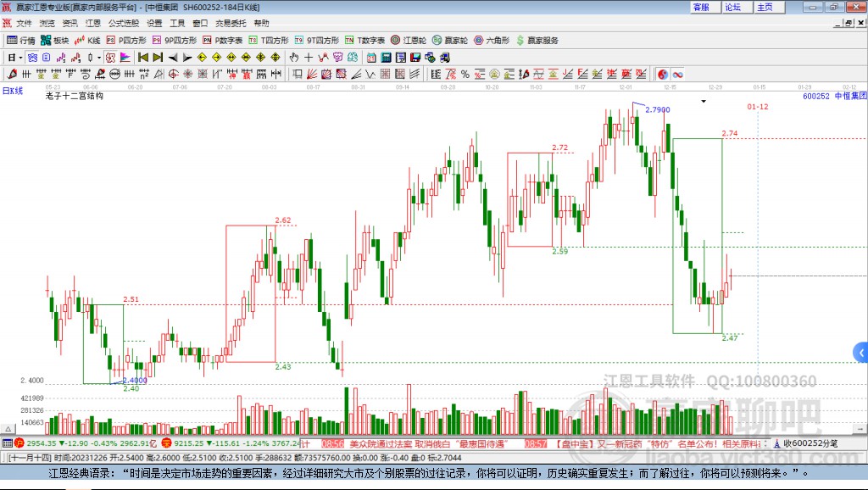
Task: Click the yellow diamond left-arrow icon
Action: pos(202,58)
